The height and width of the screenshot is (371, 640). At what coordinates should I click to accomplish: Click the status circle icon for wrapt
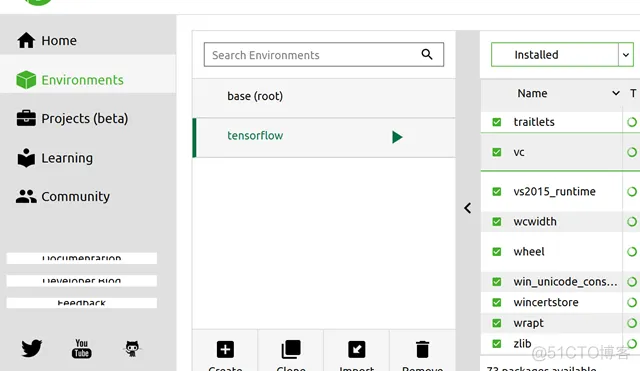point(632,323)
